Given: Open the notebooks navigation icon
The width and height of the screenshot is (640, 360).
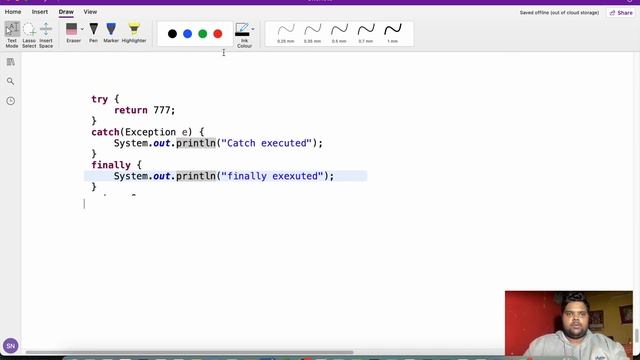Looking at the screenshot, I should (11, 62).
